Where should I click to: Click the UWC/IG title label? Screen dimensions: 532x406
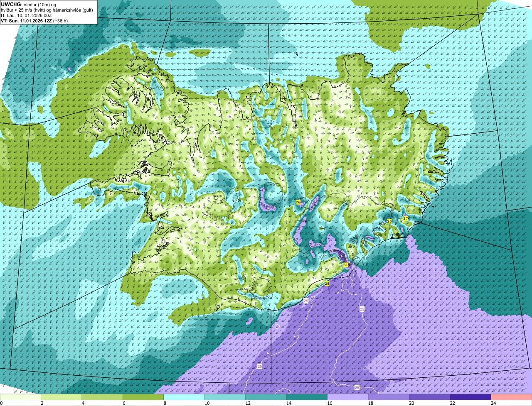[x=10, y=4]
